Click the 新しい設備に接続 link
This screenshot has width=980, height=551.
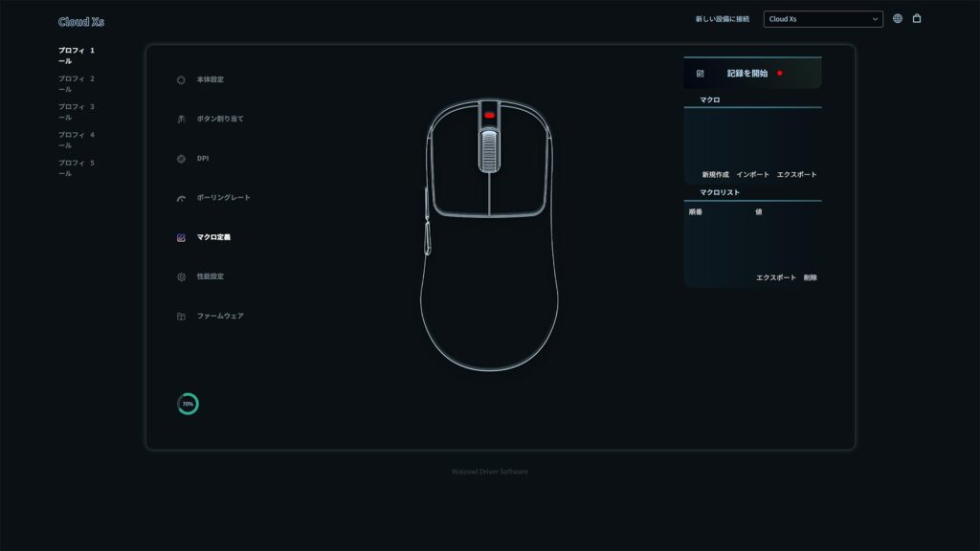pyautogui.click(x=723, y=19)
